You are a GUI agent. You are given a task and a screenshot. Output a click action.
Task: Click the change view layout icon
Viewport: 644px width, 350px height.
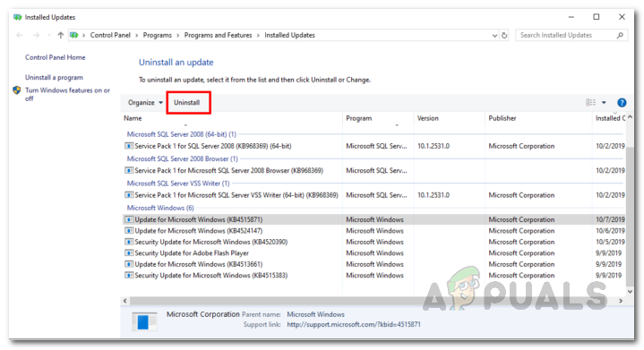click(590, 103)
